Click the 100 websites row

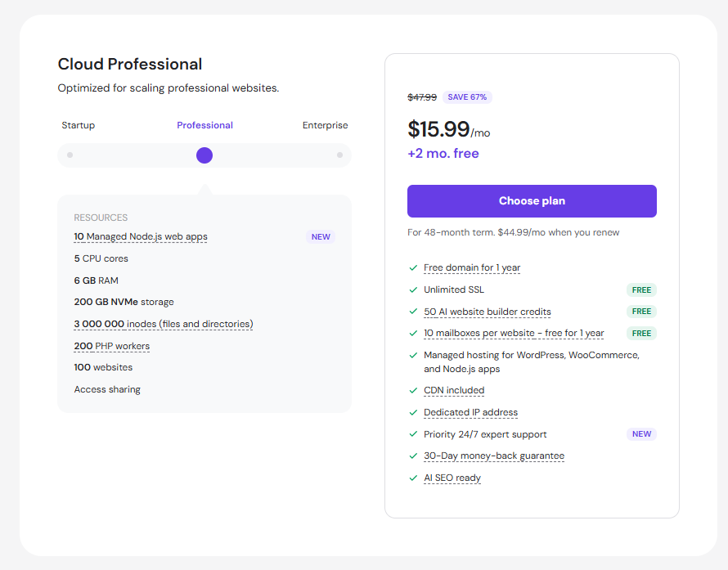coord(103,368)
